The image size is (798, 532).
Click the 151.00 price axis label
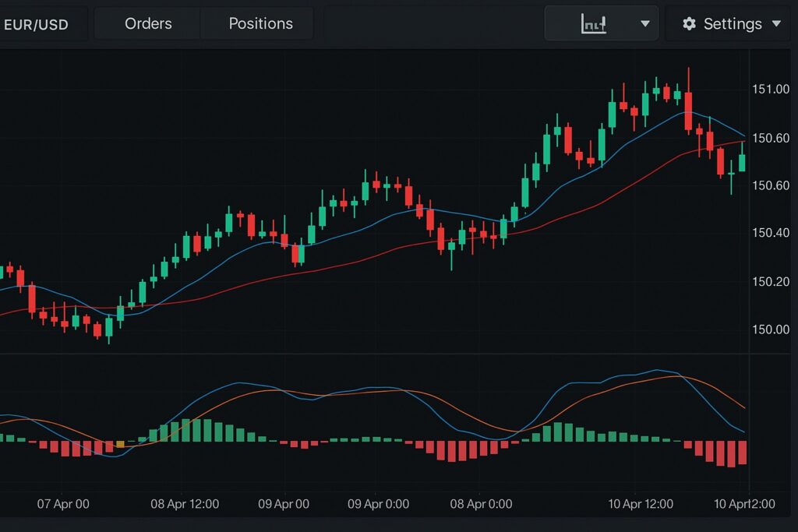point(771,90)
